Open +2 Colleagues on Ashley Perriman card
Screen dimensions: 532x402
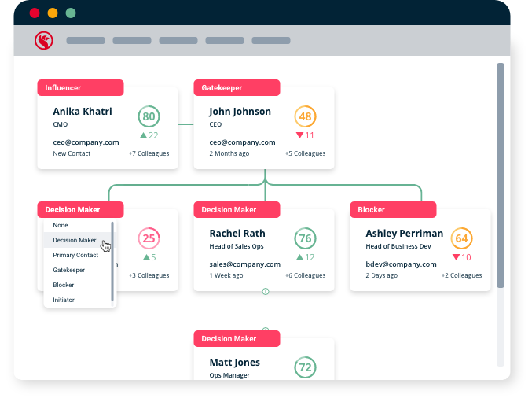click(461, 275)
